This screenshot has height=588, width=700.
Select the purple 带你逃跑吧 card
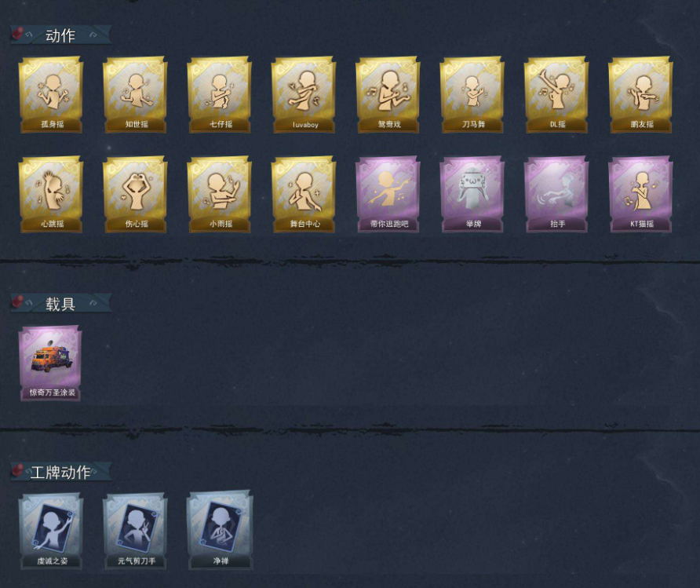[x=388, y=194]
